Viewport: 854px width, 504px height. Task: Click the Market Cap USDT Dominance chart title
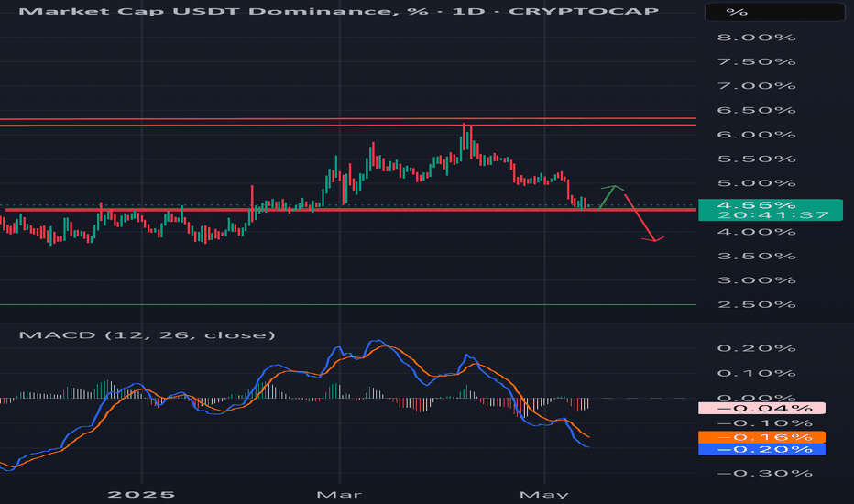[338, 11]
